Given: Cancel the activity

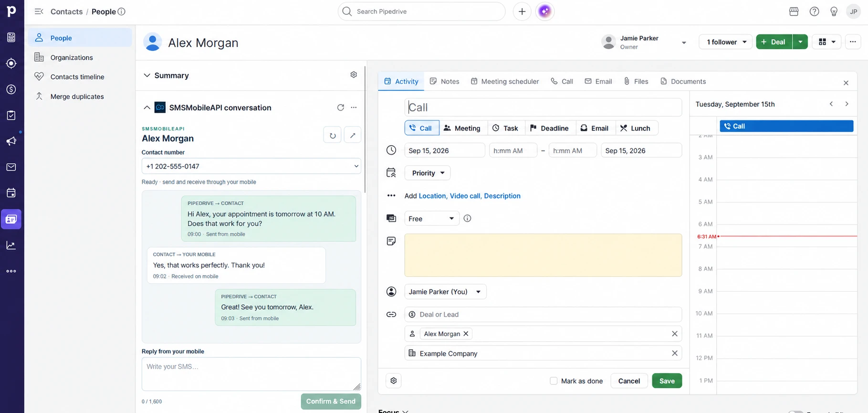Looking at the screenshot, I should 629,381.
